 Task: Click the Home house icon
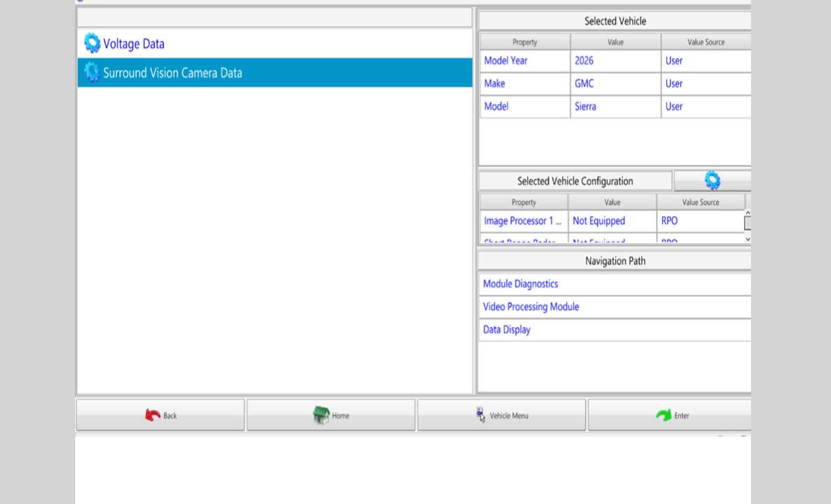click(321, 415)
